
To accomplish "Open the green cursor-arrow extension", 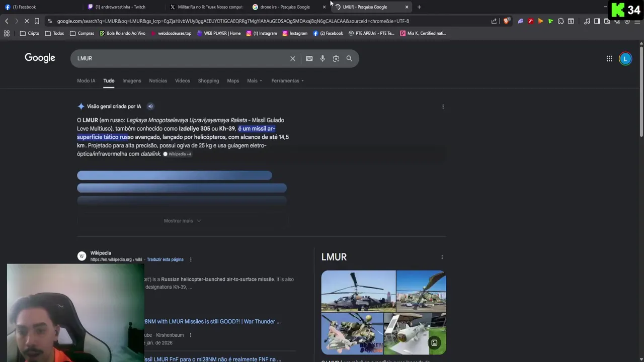I will point(550,21).
